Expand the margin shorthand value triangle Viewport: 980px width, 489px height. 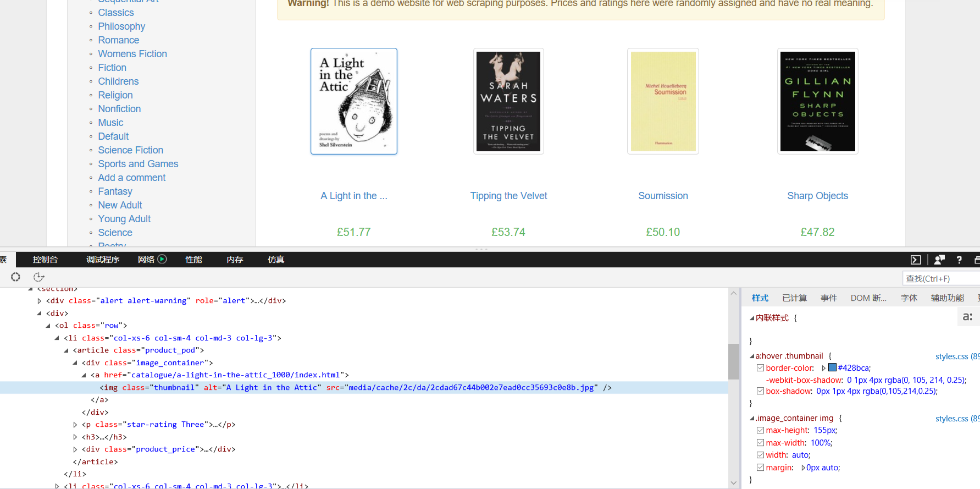pos(803,468)
